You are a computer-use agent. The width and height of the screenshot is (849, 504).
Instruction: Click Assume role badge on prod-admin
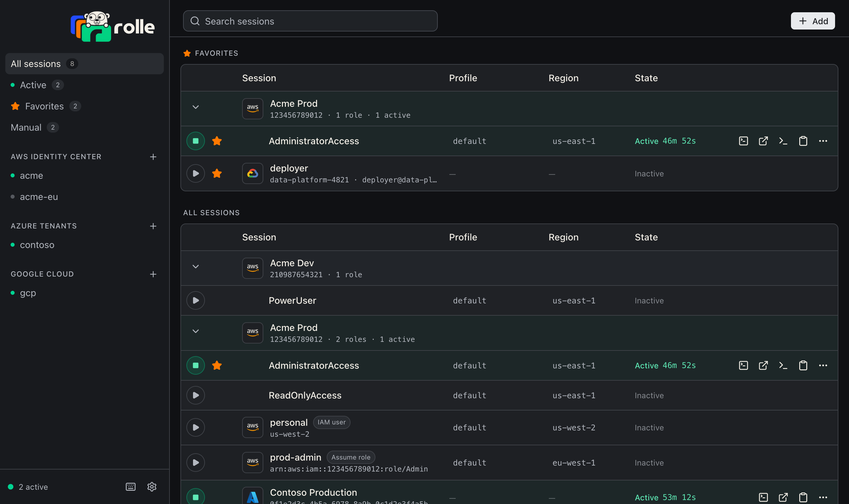351,458
